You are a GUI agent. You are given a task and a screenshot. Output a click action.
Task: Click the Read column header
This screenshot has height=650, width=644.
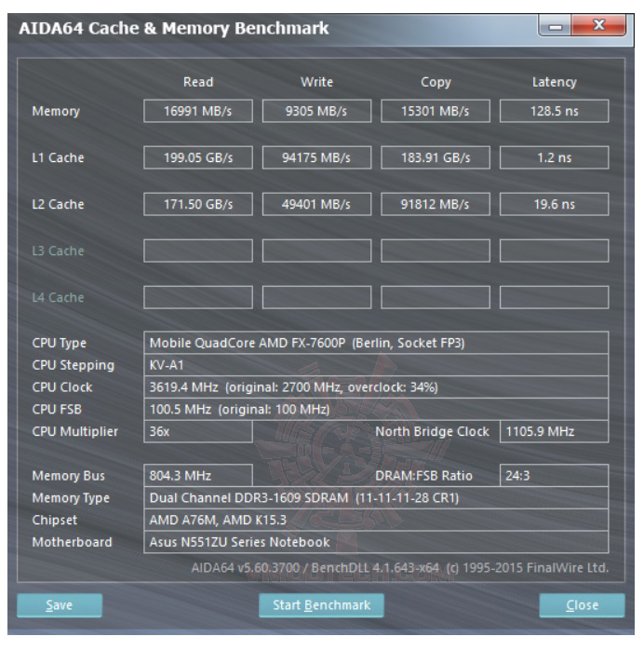pyautogui.click(x=198, y=82)
